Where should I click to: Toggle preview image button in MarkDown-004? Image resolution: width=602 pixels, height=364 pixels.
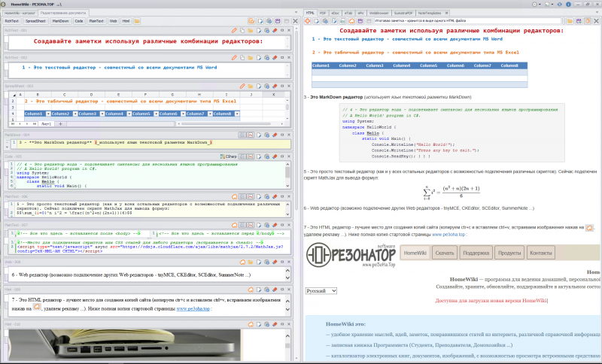click(x=251, y=135)
